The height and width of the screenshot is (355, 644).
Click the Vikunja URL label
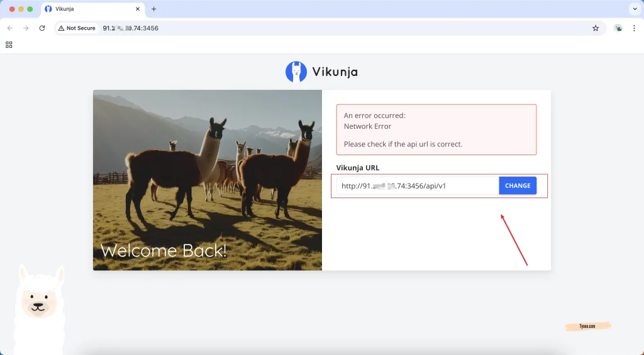(358, 168)
